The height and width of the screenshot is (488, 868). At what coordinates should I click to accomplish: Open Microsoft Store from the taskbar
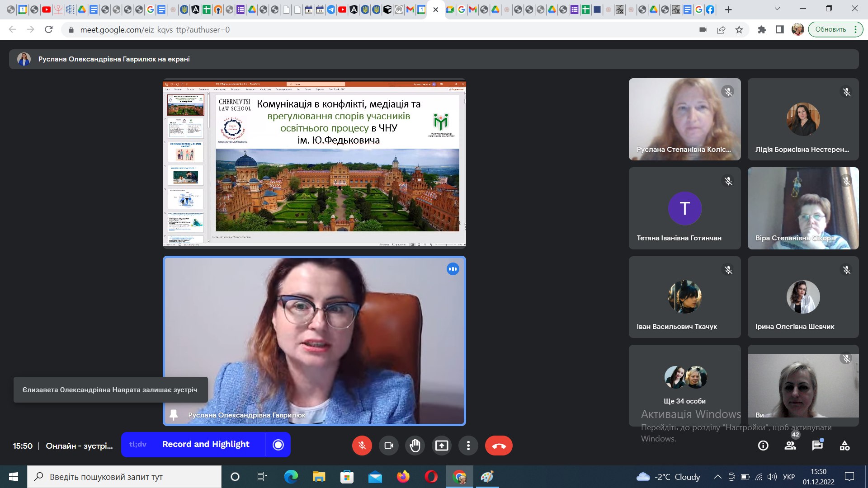tap(347, 477)
